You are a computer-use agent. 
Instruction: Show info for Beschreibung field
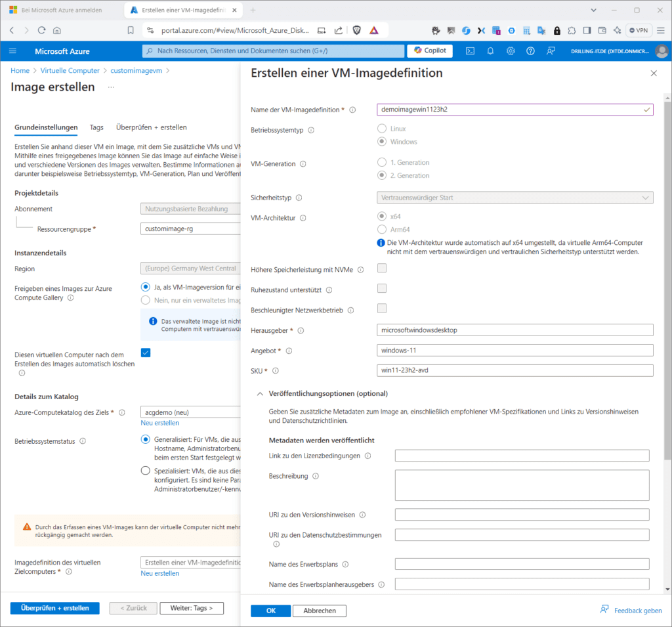tap(316, 476)
